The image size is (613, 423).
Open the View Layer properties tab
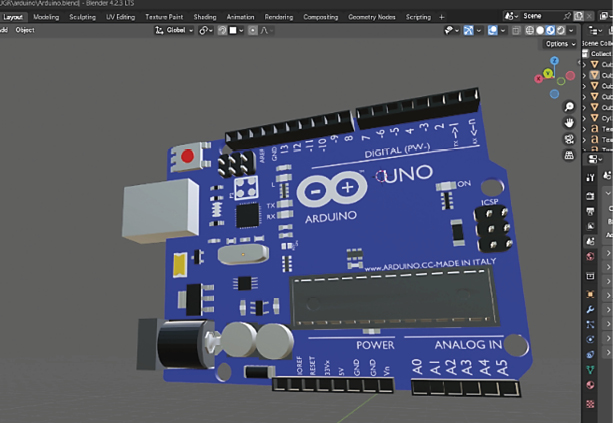point(590,226)
